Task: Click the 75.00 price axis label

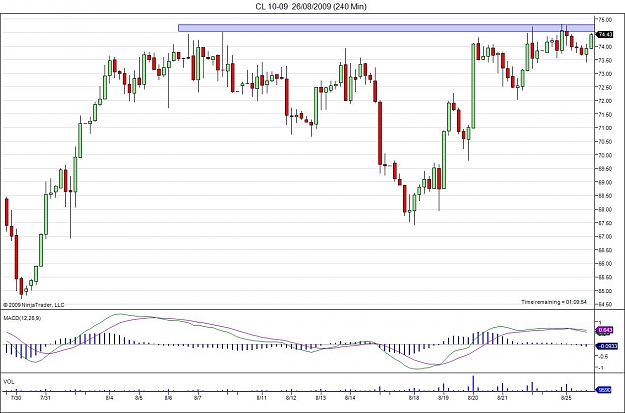Action: pyautogui.click(x=605, y=20)
